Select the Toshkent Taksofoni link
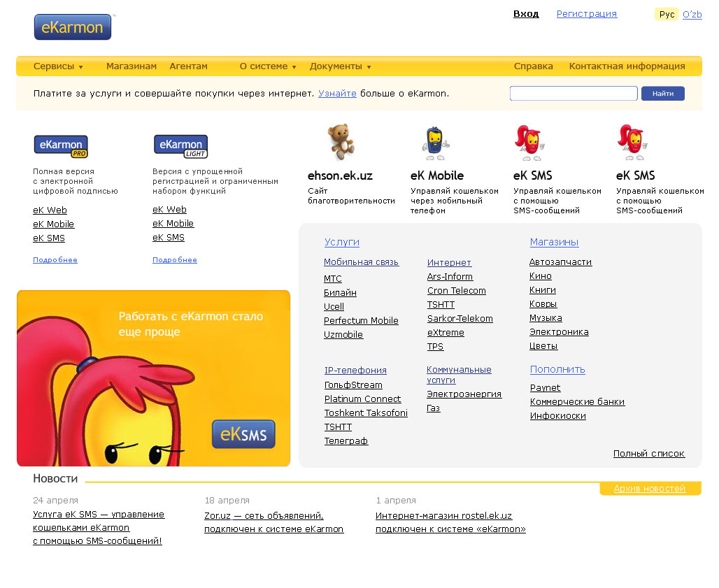The height and width of the screenshot is (588, 719). [x=366, y=413]
